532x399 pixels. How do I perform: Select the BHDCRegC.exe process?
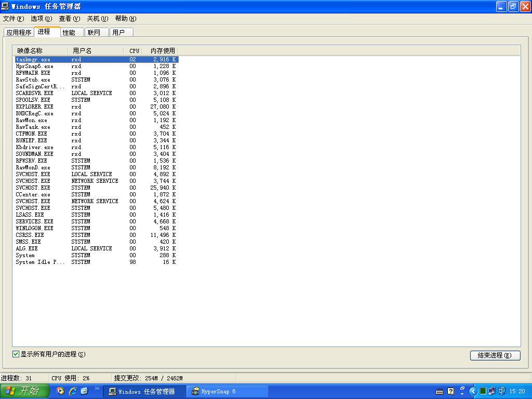(96, 113)
